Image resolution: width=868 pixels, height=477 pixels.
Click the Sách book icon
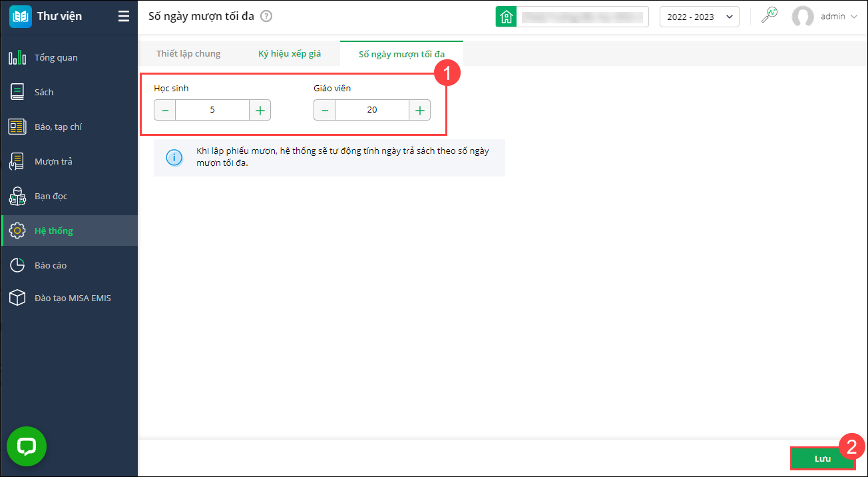tap(17, 92)
